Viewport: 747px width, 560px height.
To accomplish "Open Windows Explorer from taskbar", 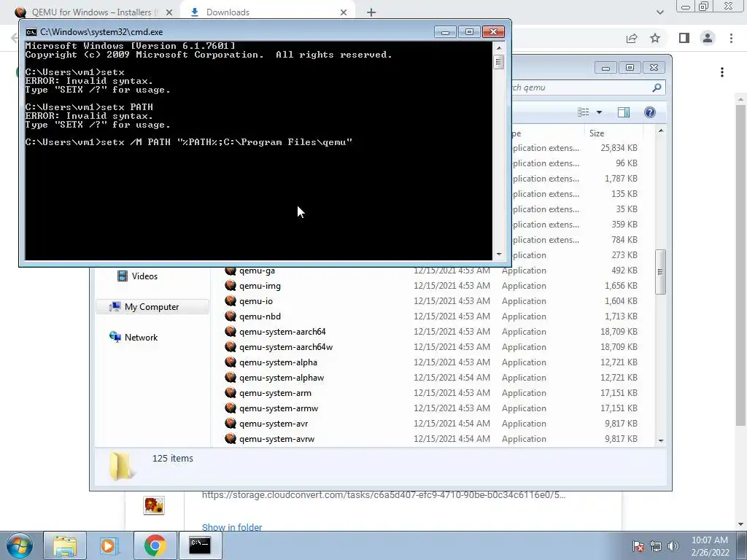I will 65,545.
